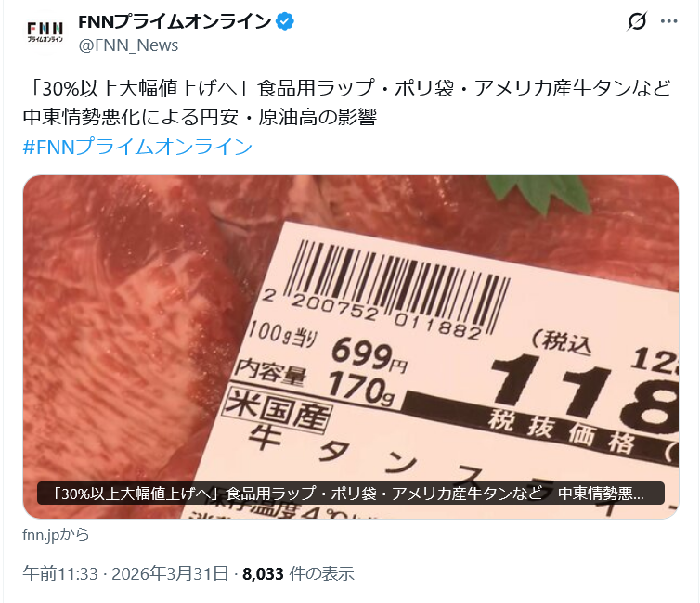This screenshot has height=603, width=700.
Task: Click the 2026年3月31日 date text
Action: pyautogui.click(x=170, y=573)
